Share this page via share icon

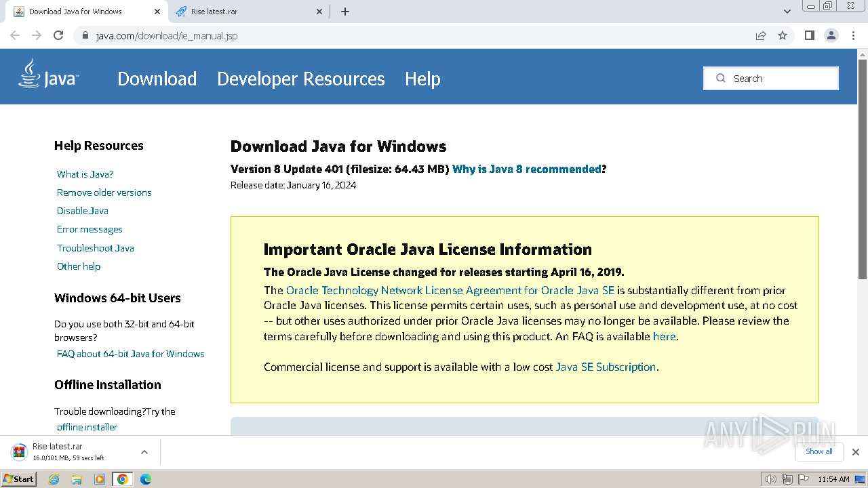pyautogui.click(x=761, y=35)
